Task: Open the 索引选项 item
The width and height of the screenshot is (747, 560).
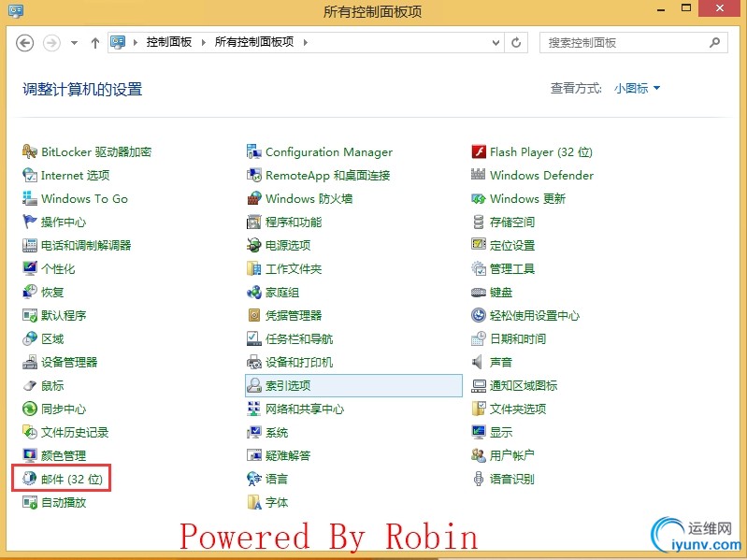Action: pyautogui.click(x=353, y=385)
